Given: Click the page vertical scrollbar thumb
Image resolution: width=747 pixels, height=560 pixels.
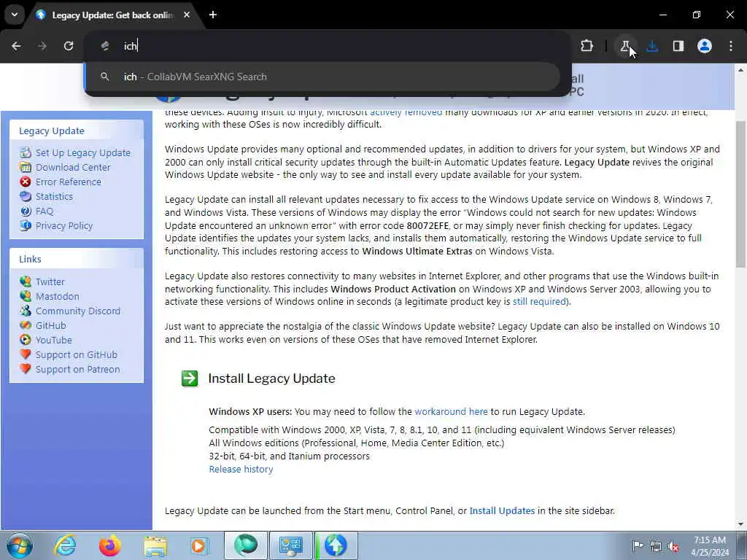Looking at the screenshot, I should pos(740,194).
